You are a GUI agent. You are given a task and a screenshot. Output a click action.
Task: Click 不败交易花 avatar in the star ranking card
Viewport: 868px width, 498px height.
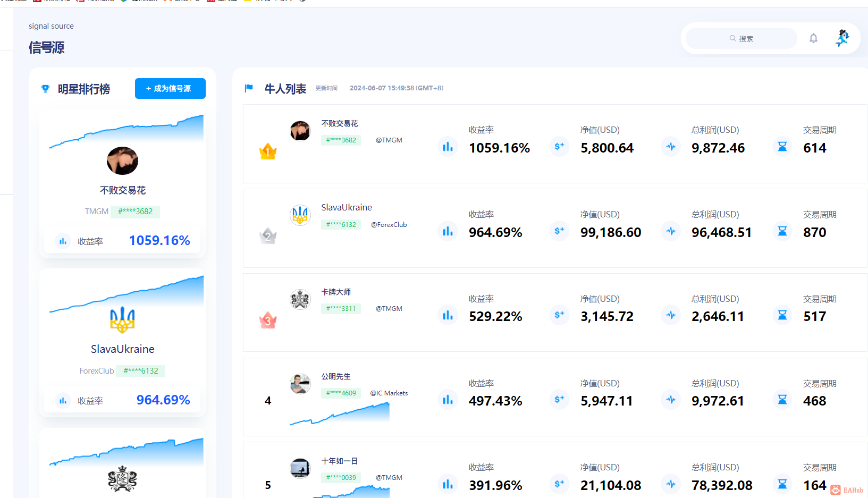[122, 161]
